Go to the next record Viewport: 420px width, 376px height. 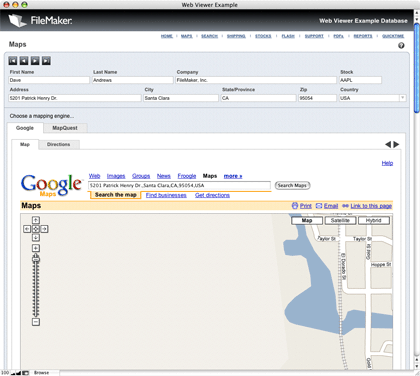pyautogui.click(x=35, y=61)
